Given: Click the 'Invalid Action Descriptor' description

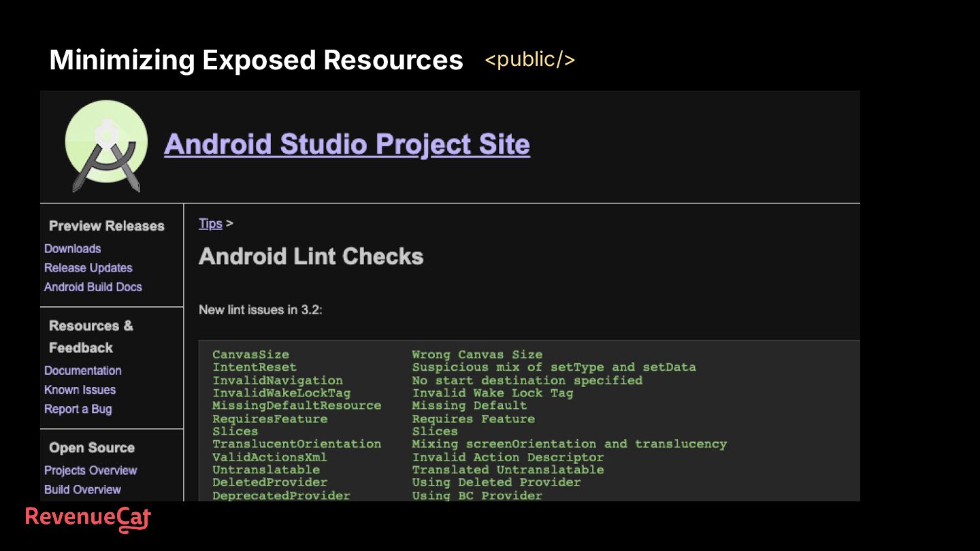Looking at the screenshot, I should (508, 457).
